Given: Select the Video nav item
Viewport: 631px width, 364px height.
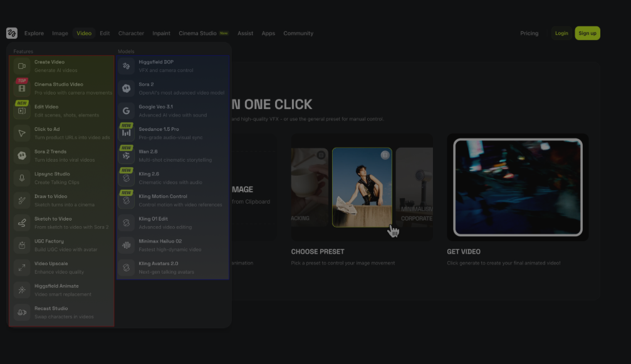Looking at the screenshot, I should pos(84,33).
